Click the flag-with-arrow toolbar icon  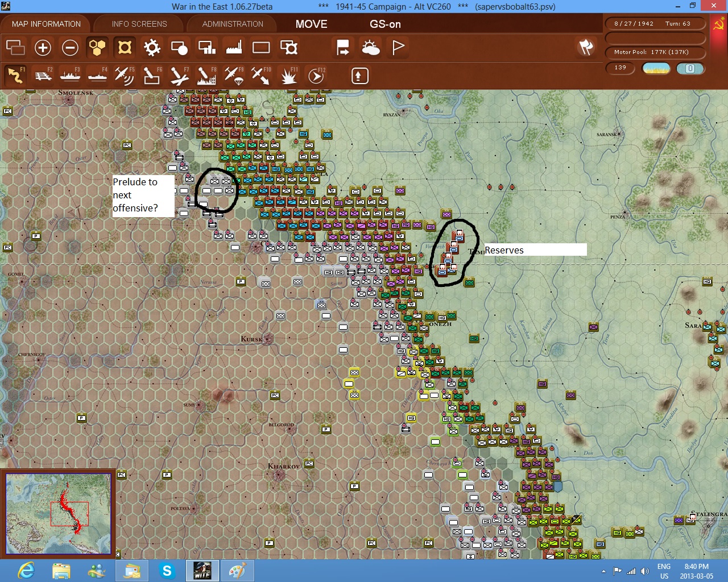[x=343, y=47]
